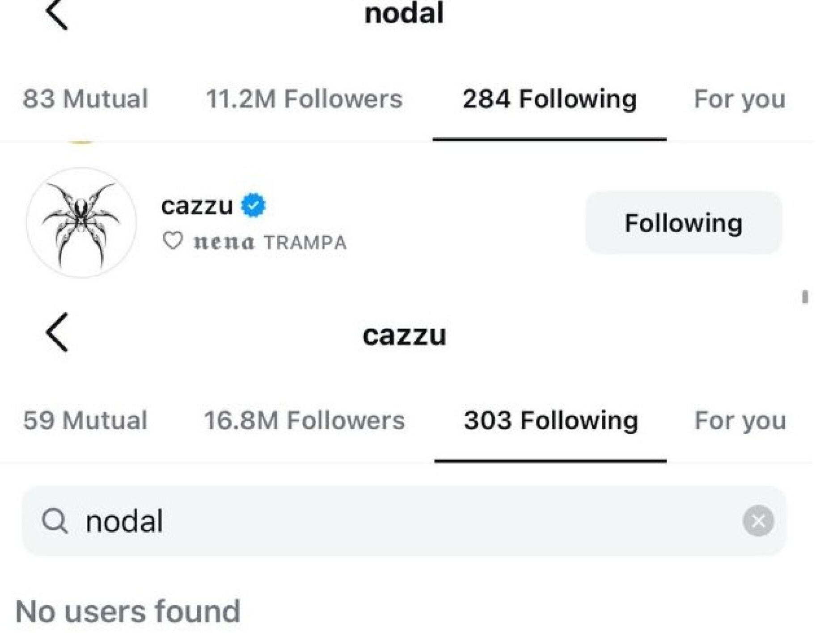
Task: Click the nena TRAMPA note text
Action: coord(270,242)
